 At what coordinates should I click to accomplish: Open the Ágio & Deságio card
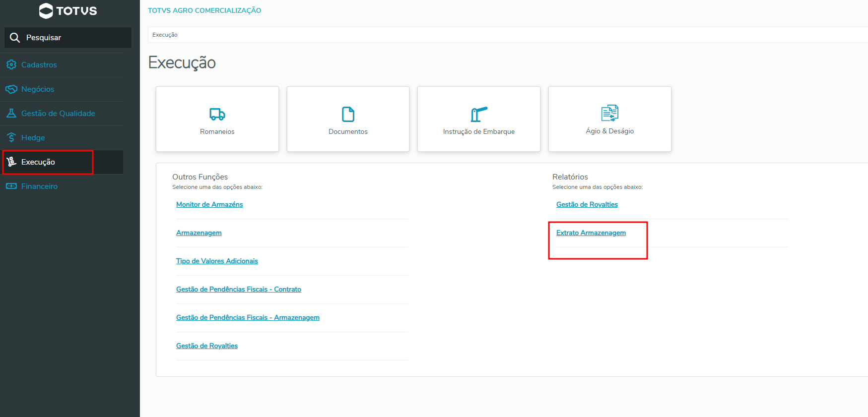click(x=610, y=119)
